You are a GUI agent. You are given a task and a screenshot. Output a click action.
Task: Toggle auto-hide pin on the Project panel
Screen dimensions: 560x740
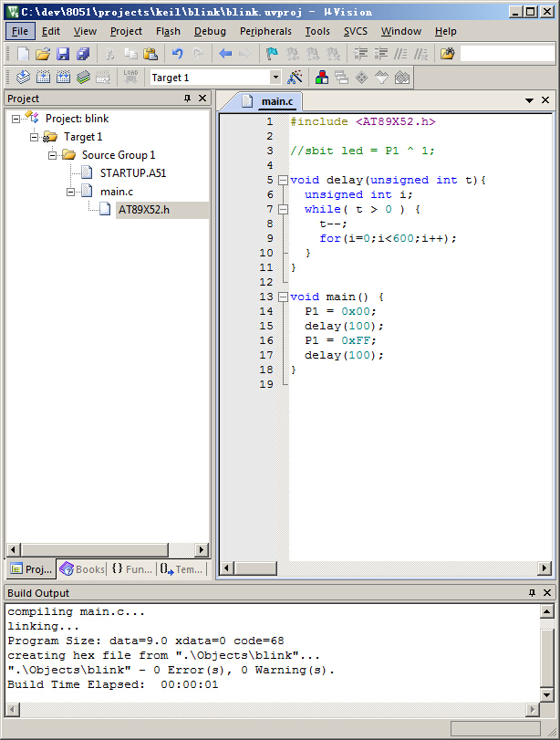point(187,99)
